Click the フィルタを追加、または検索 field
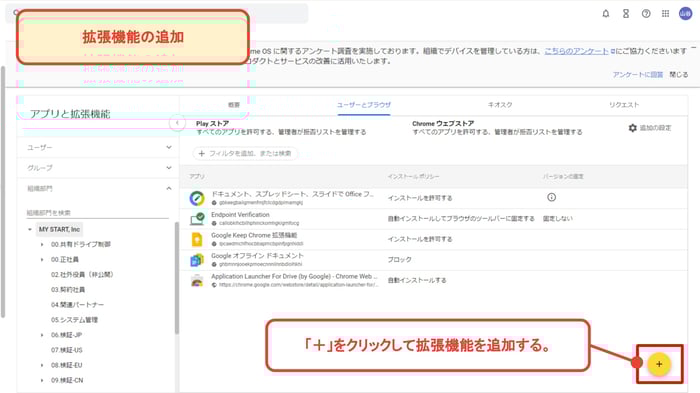 pyautogui.click(x=245, y=153)
